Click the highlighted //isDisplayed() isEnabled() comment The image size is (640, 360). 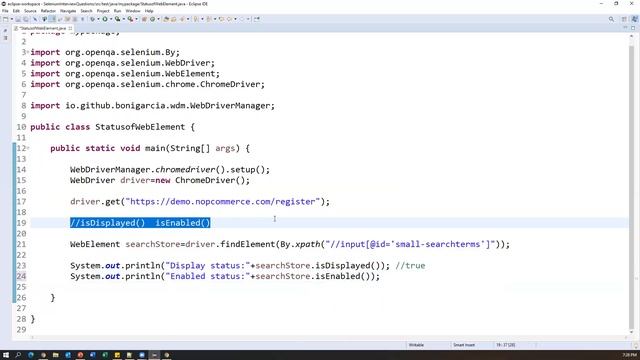tap(140, 223)
